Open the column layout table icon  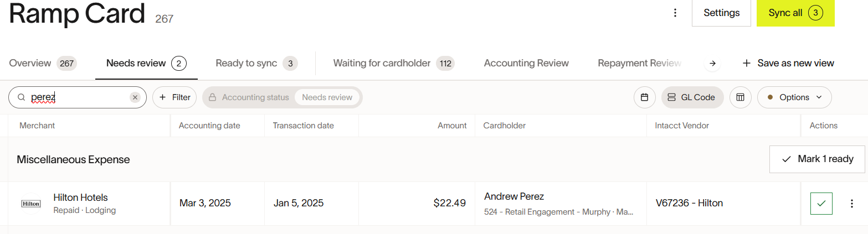[x=740, y=97]
